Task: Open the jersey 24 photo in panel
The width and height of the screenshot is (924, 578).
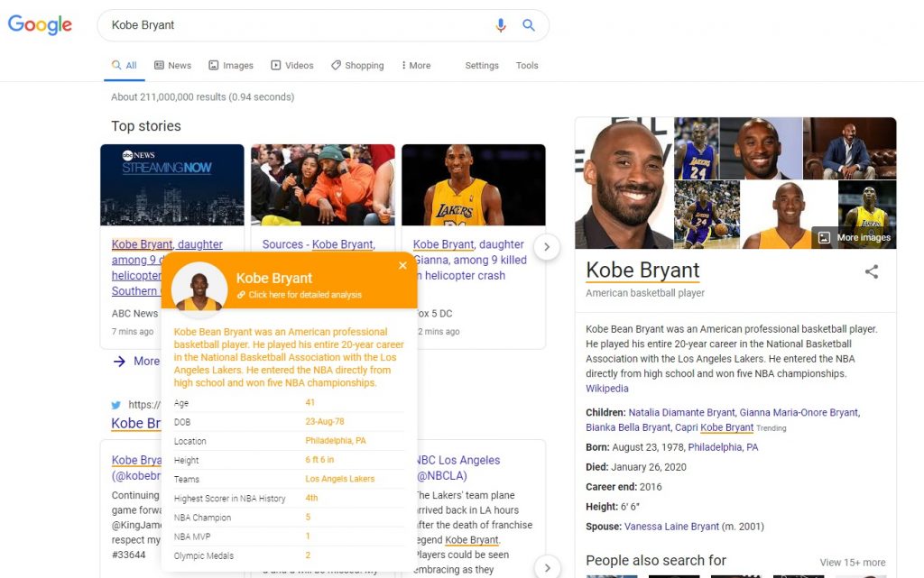Action: pos(696,148)
